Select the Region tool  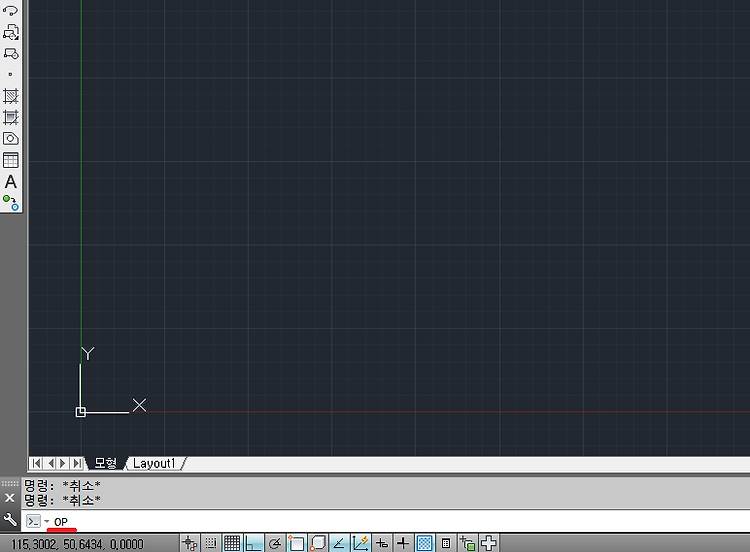point(11,139)
